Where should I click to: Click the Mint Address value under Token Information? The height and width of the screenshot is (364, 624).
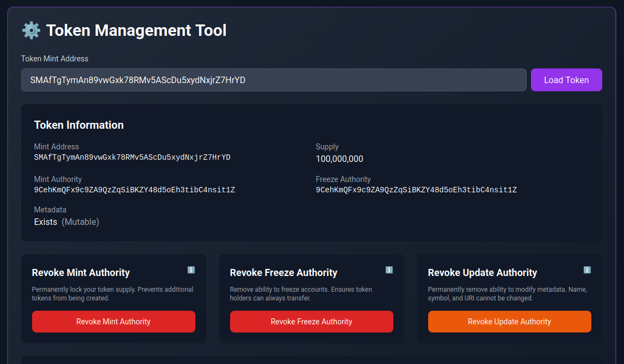(x=132, y=158)
